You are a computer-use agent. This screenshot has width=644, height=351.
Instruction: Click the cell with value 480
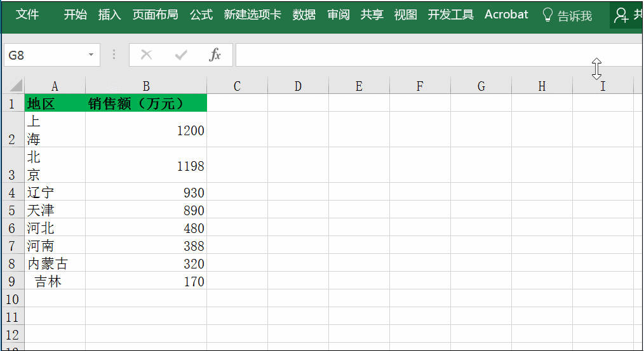[x=146, y=227]
